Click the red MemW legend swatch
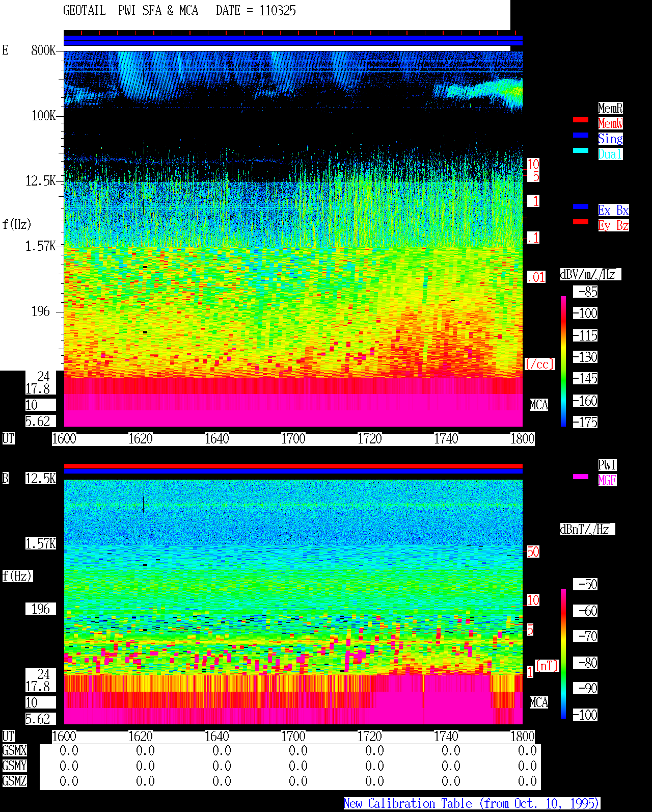The image size is (652, 812). click(581, 120)
